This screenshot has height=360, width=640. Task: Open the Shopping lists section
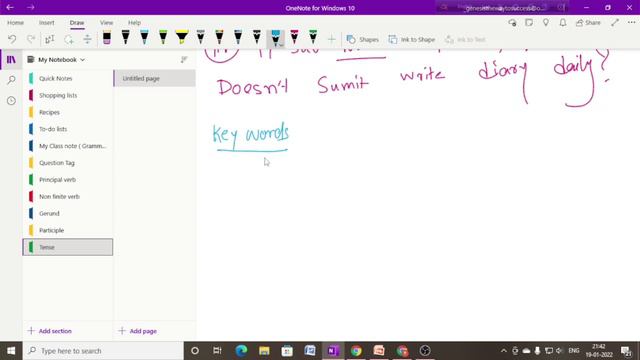68,95
